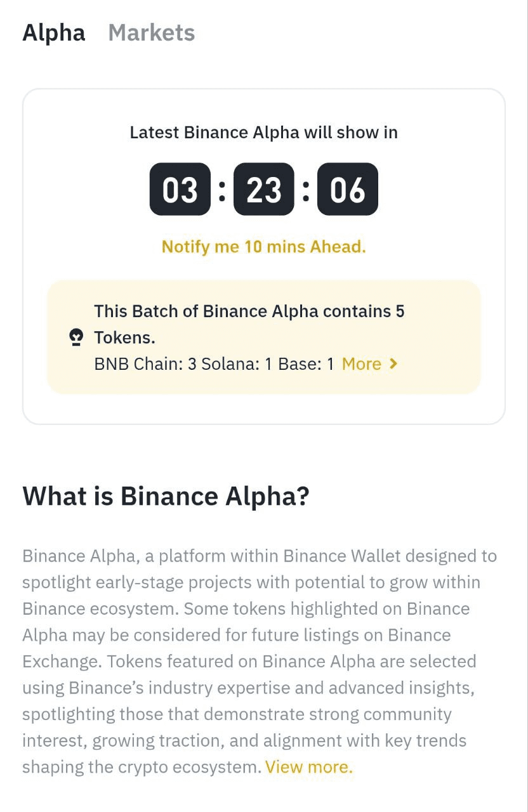Image resolution: width=528 pixels, height=812 pixels.
Task: Click Latest Binance Alpha will show in text
Action: click(x=264, y=133)
